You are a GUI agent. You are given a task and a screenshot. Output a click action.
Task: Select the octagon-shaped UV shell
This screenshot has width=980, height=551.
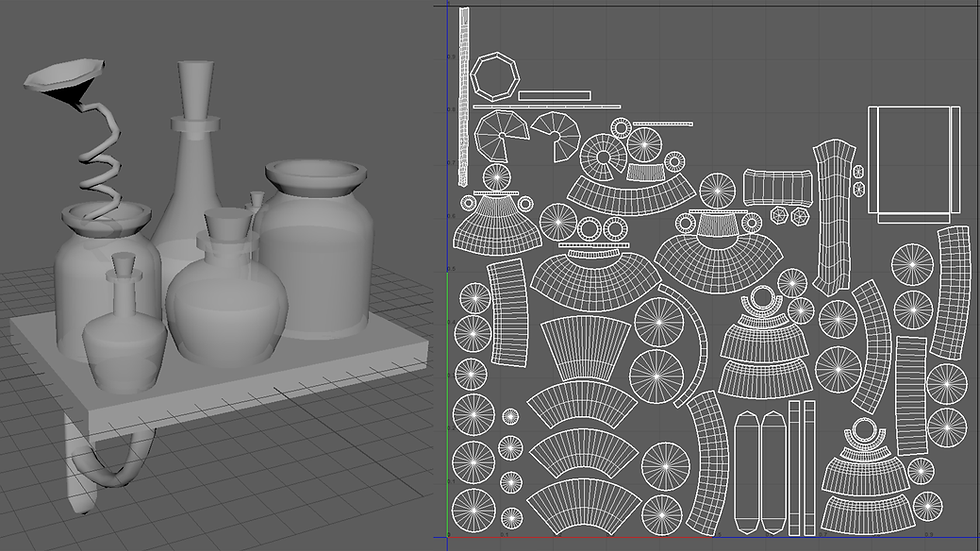pos(494,77)
